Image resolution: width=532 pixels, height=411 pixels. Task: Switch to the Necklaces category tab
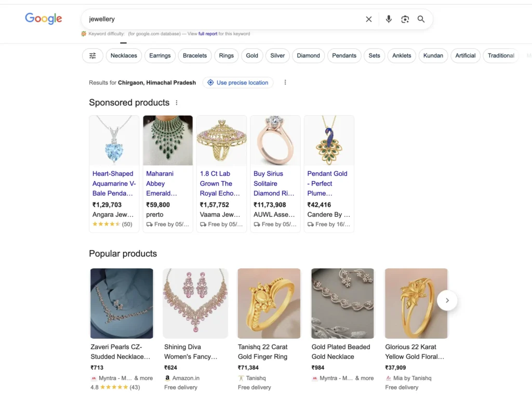pos(124,56)
